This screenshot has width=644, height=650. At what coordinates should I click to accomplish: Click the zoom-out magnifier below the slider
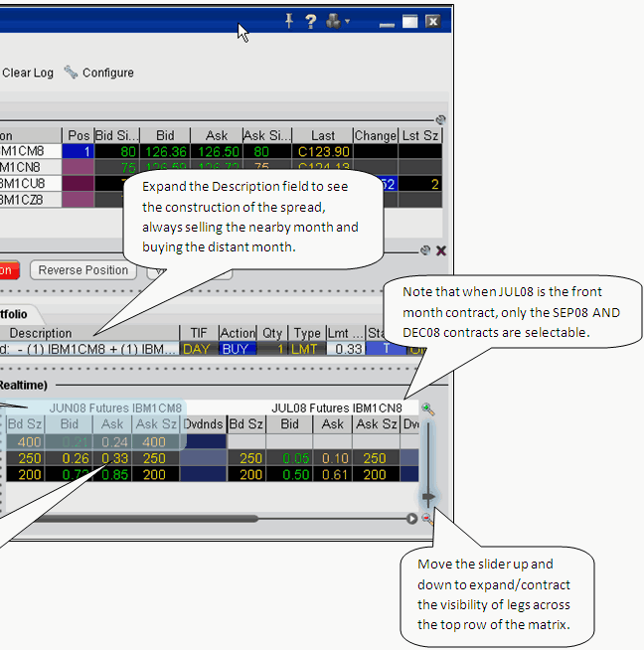point(427,518)
